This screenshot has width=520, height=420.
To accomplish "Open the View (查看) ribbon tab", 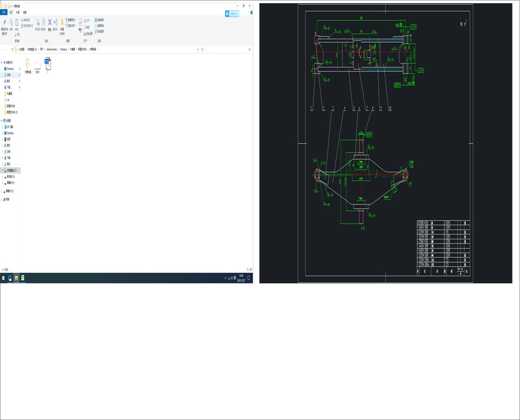I will (25, 12).
